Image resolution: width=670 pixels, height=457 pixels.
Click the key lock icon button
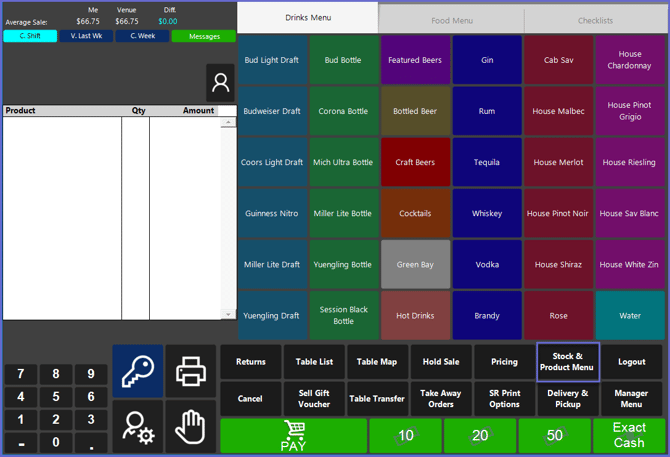[137, 371]
